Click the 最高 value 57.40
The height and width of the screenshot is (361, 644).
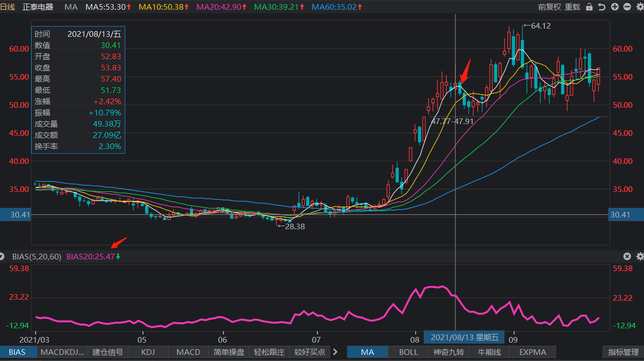(111, 79)
